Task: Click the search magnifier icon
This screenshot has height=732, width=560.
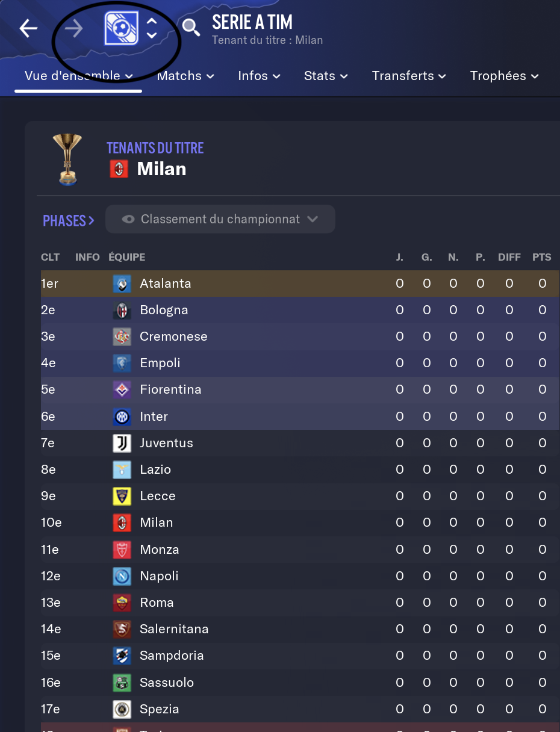Action: point(191,27)
